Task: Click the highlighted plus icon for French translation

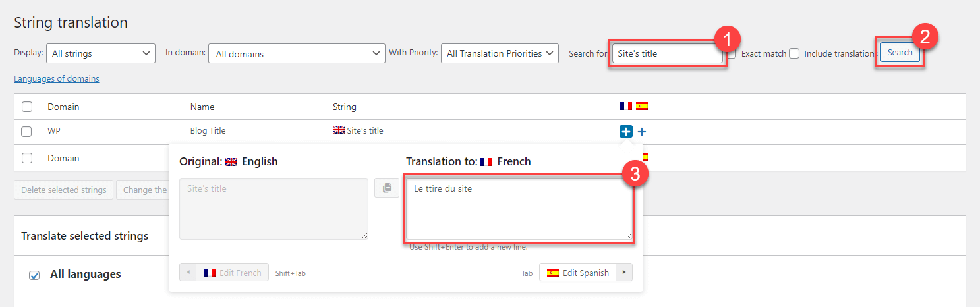Action: [x=626, y=131]
